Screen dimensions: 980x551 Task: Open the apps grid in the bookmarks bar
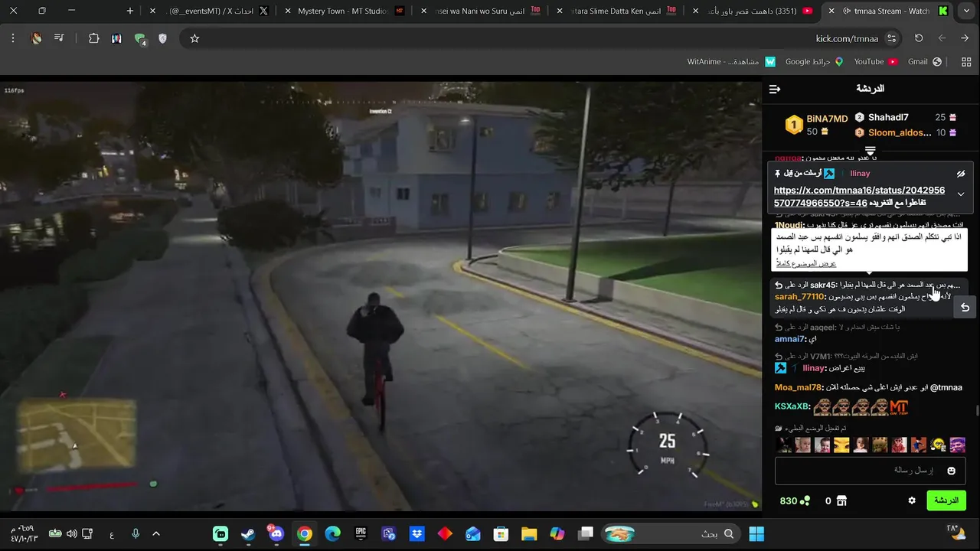click(x=965, y=61)
